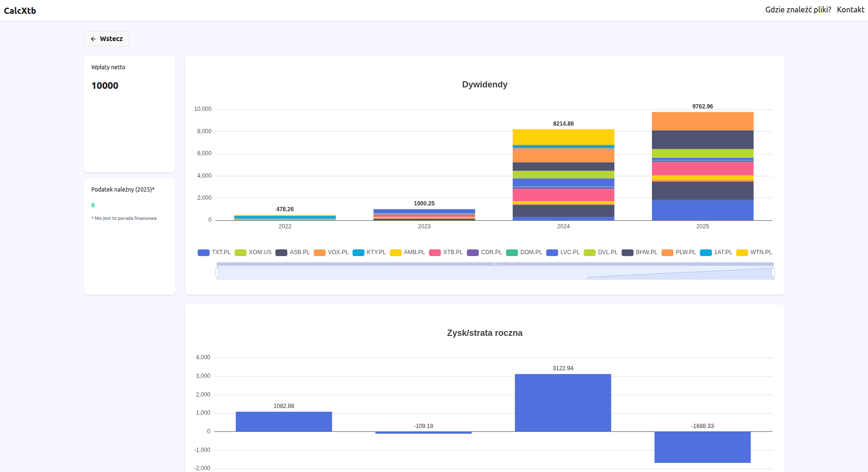This screenshot has height=472, width=868.
Task: Click the DOM.PL green legend marker
Action: pos(512,253)
